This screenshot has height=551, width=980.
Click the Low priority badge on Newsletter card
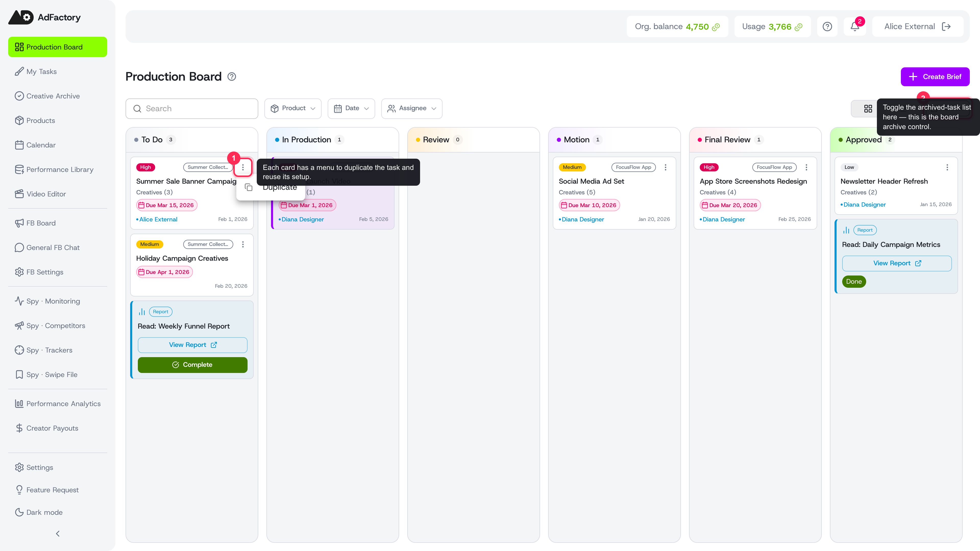(849, 167)
